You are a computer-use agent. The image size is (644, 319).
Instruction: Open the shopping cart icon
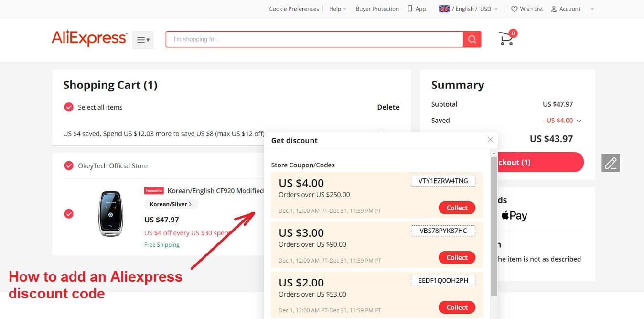coord(507,38)
